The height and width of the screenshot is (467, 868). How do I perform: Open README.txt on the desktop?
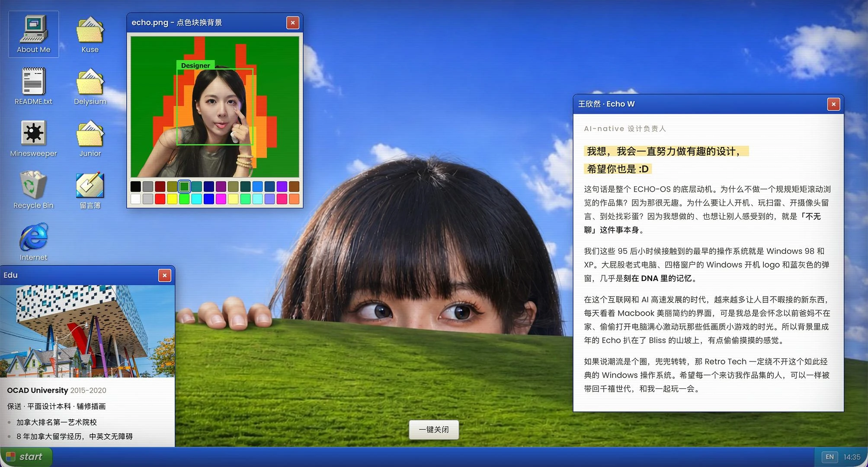coord(34,86)
